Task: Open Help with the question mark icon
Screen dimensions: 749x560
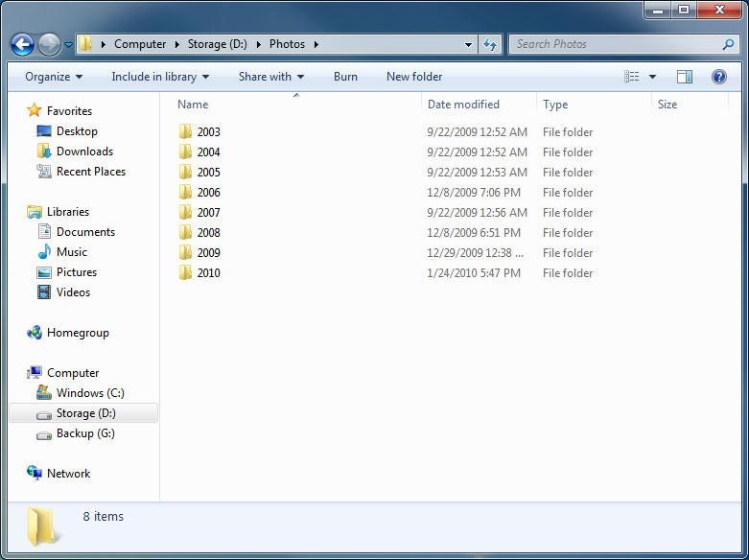Action: pos(719,77)
